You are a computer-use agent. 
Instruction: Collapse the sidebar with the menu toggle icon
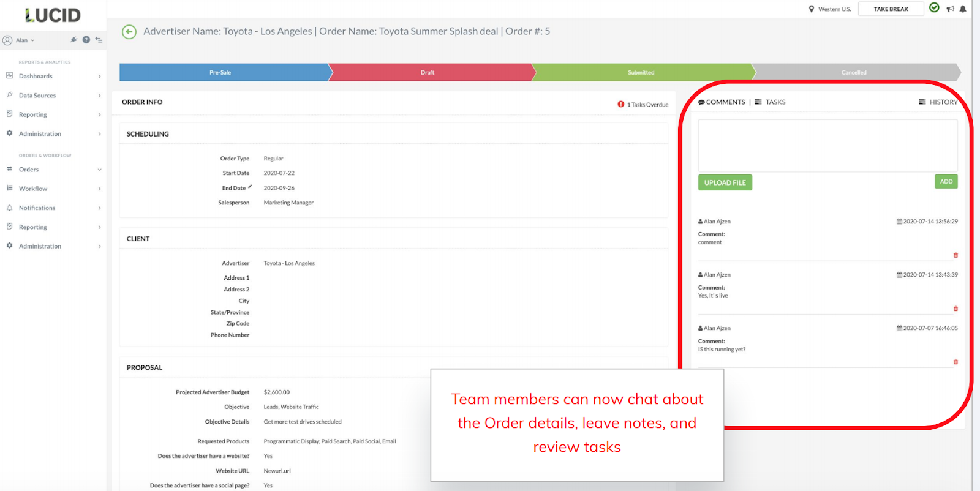point(99,40)
